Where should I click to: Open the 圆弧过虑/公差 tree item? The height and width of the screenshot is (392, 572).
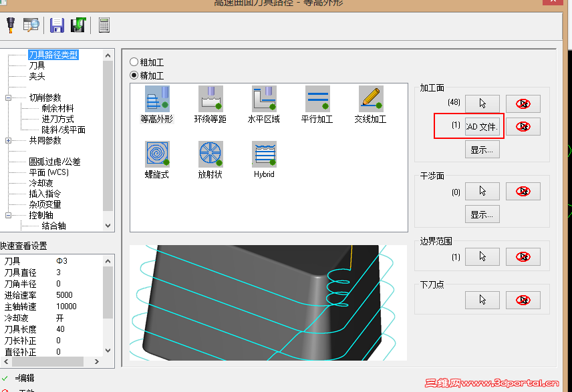click(55, 162)
